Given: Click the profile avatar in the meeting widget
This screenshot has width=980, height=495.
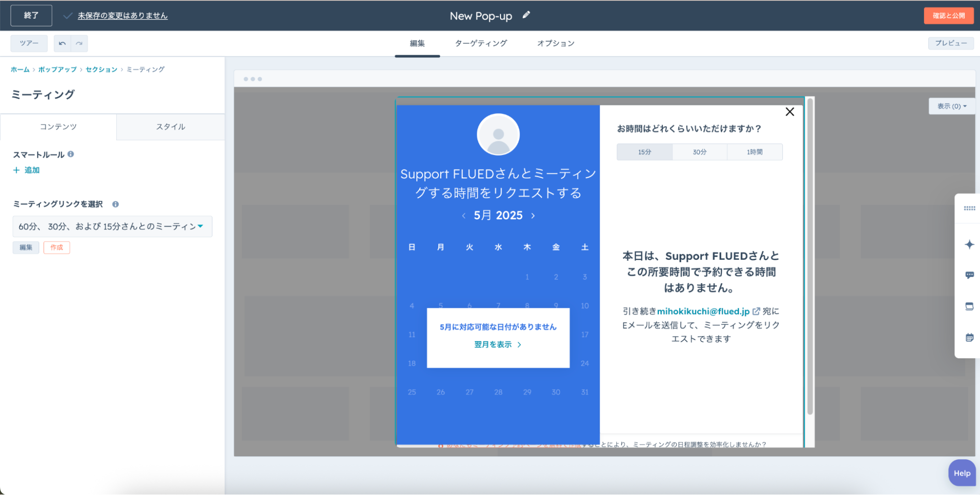Looking at the screenshot, I should coord(498,135).
